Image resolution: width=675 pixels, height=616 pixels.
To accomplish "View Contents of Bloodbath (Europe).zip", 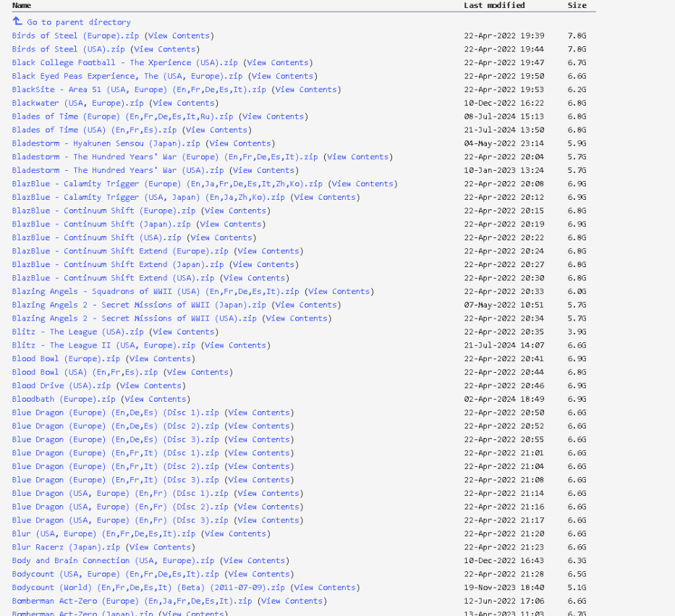I will coord(156,399).
